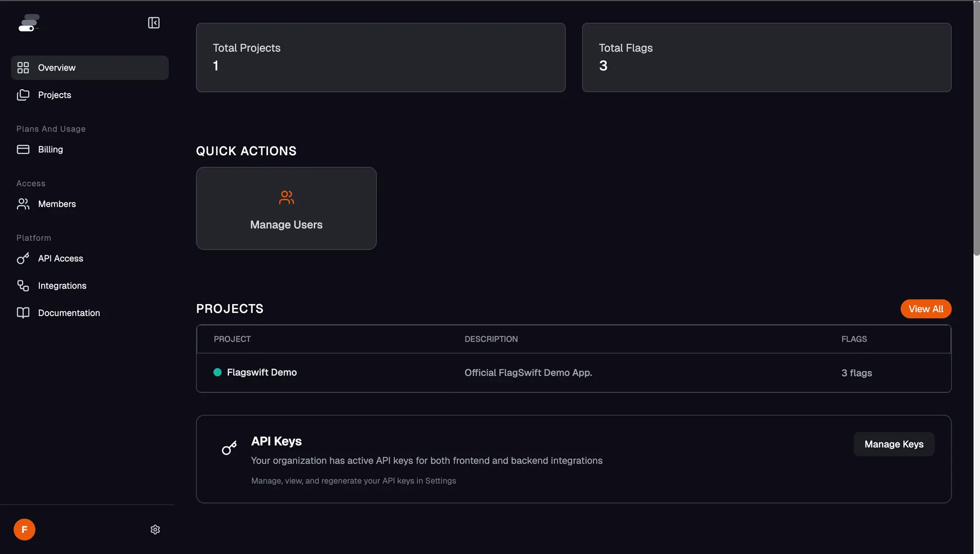This screenshot has width=980, height=554.
Task: Click the green status dot of Flagswift Demo
Action: pos(217,372)
